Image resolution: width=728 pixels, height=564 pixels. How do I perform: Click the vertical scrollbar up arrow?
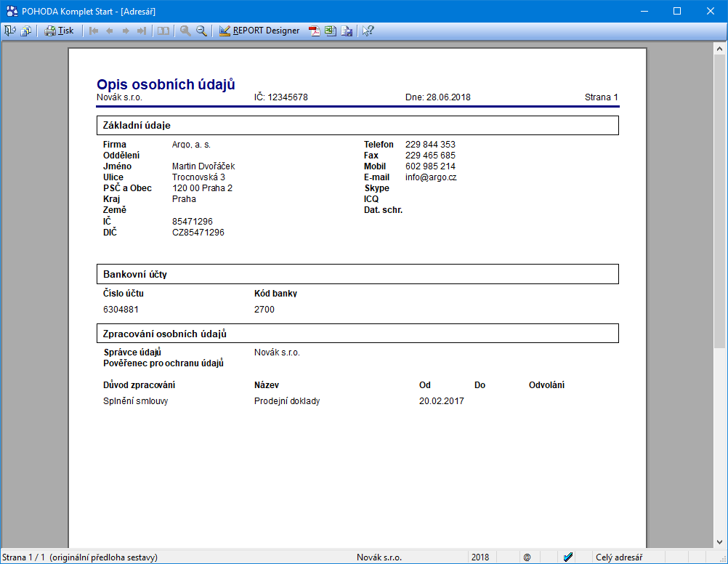pos(719,49)
